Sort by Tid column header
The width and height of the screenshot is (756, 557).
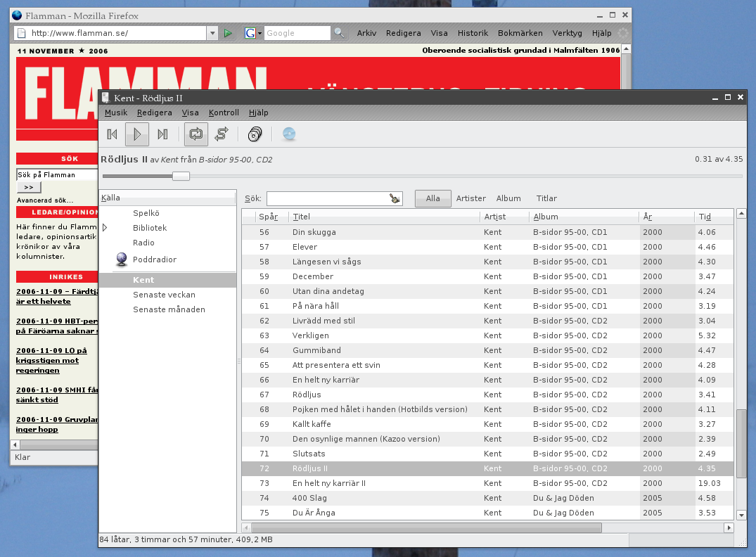point(714,217)
